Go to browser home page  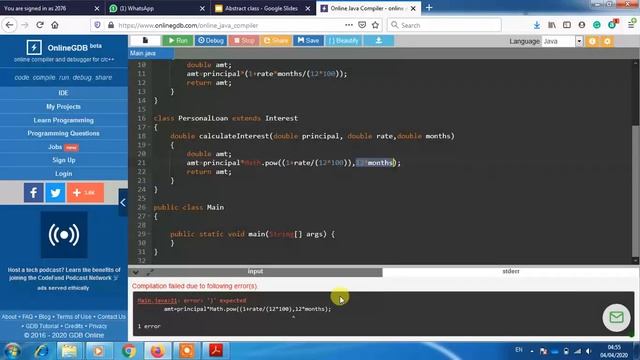click(55, 25)
